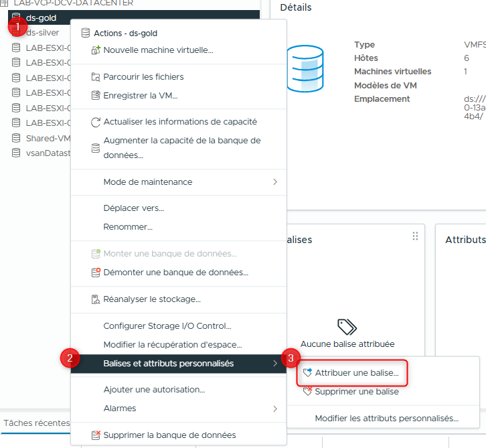Expand the Alarmes submenu arrow

275,408
